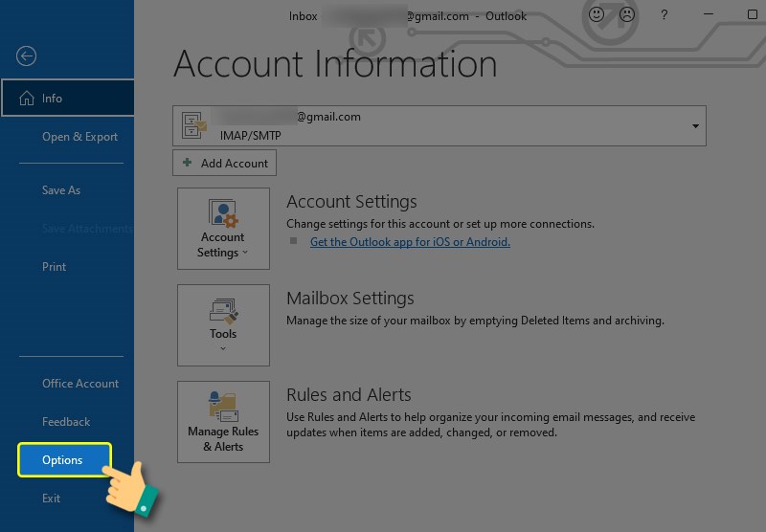766x532 pixels.
Task: Expand the email account dropdown arrow
Action: [694, 126]
